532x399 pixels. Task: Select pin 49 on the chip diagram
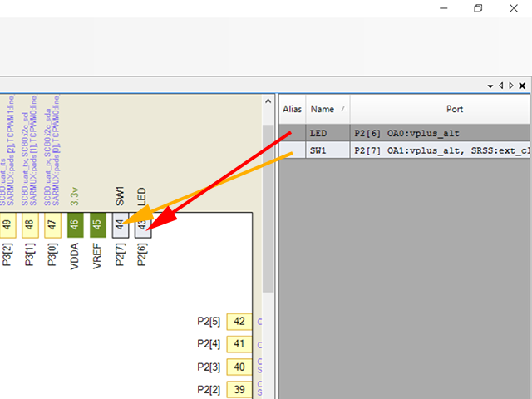7,225
